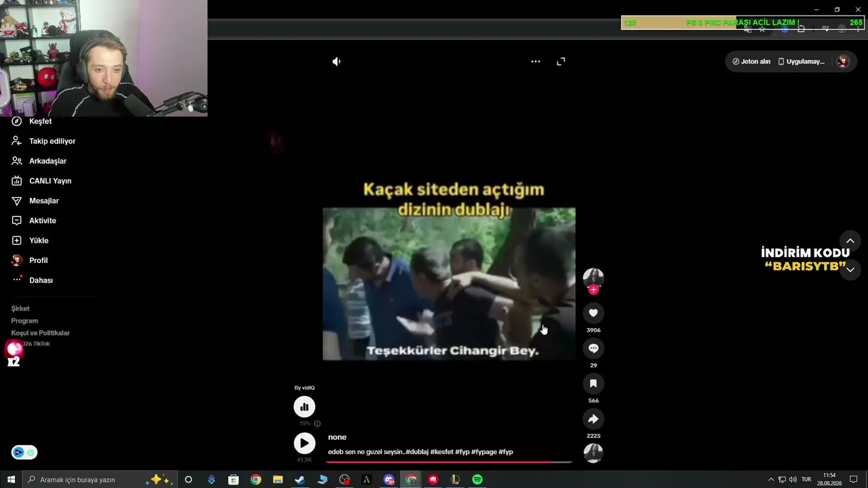Open Steam from taskbar
Screen dimensions: 868x488
[300, 480]
